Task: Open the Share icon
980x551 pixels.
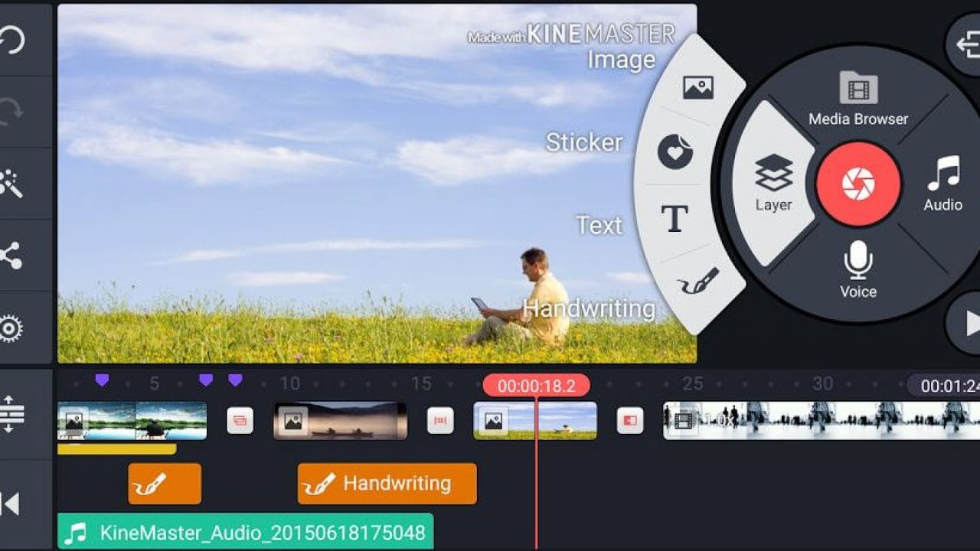Action: pos(11,256)
